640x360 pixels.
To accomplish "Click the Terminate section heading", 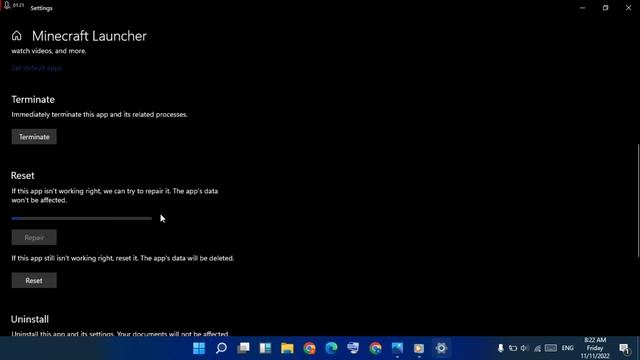I will (x=33, y=100).
